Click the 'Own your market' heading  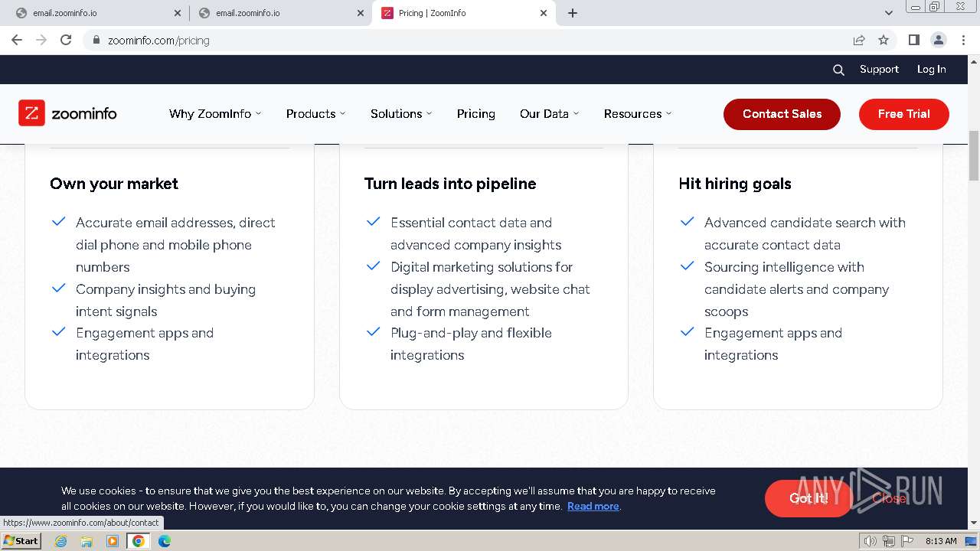[x=114, y=184]
